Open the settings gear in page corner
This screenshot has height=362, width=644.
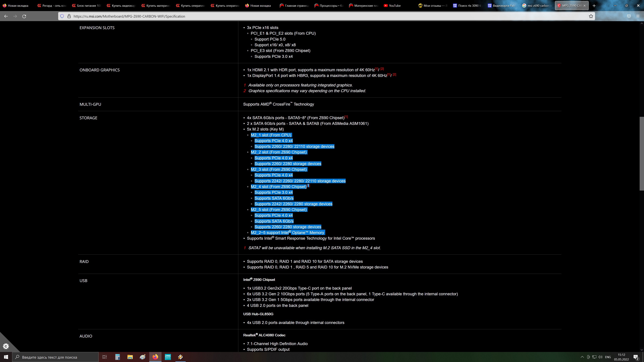point(6,346)
